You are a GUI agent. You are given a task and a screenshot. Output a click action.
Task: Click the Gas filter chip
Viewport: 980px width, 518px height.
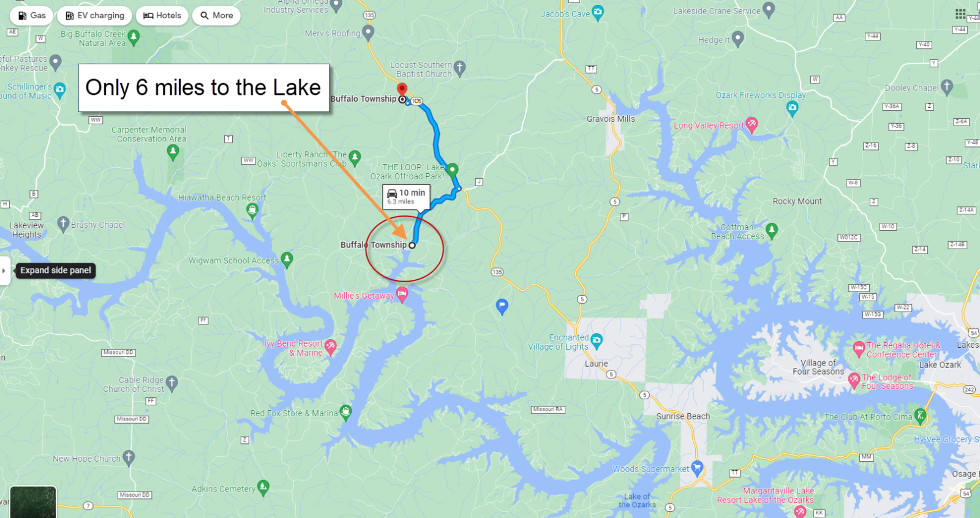tap(32, 16)
